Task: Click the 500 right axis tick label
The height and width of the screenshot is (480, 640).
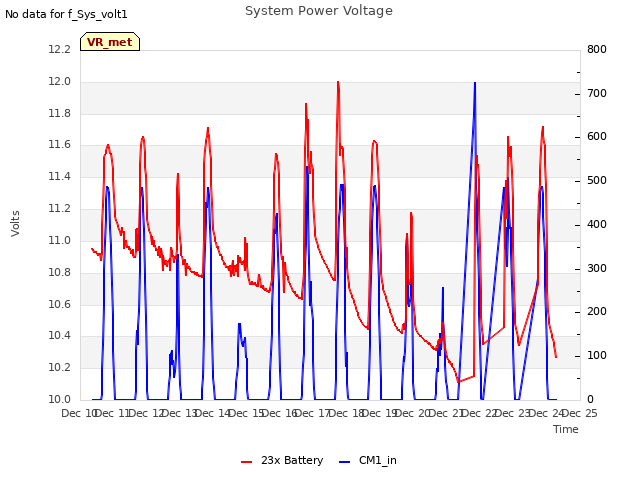Action: tap(597, 181)
